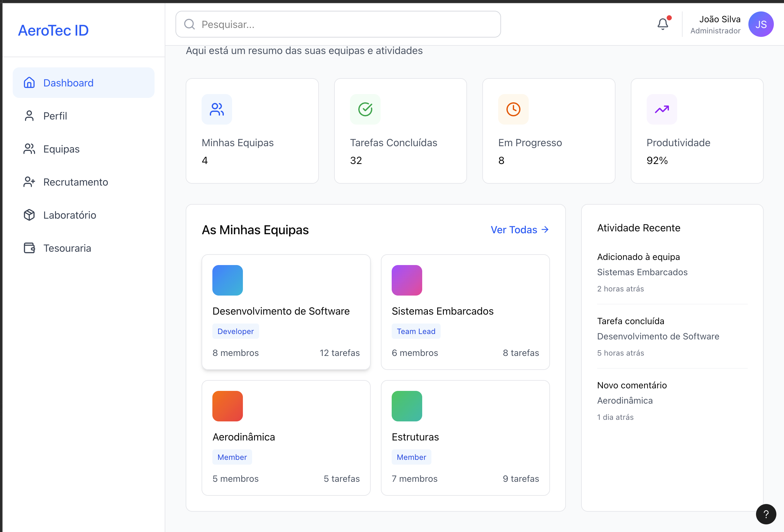The height and width of the screenshot is (532, 784).
Task: Click the JS user avatar
Action: [x=761, y=24]
